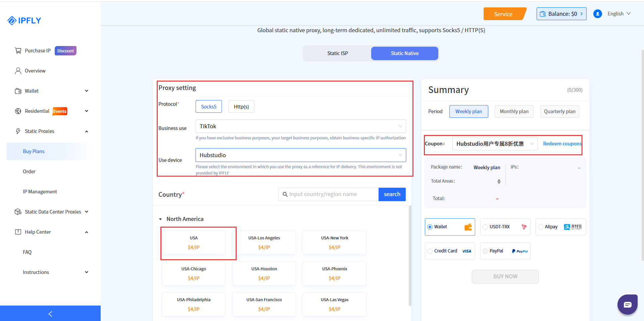The image size is (644, 321).
Task: Select the USA-New York card
Action: coord(335,243)
